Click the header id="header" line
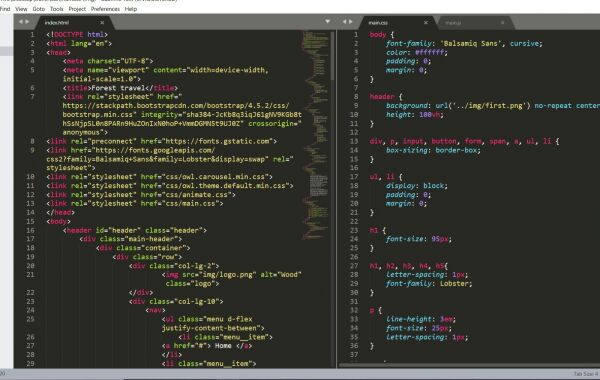This screenshot has height=380, width=600. pos(135,230)
